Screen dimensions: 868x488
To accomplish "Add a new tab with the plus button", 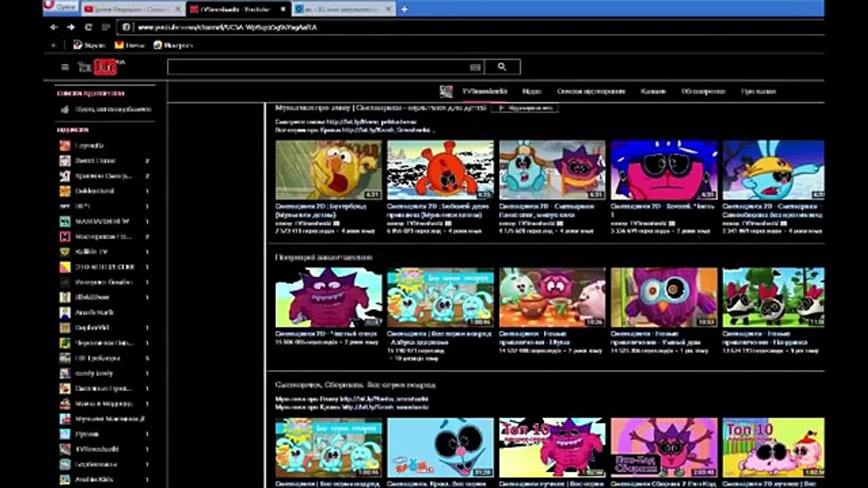I will tap(404, 9).
